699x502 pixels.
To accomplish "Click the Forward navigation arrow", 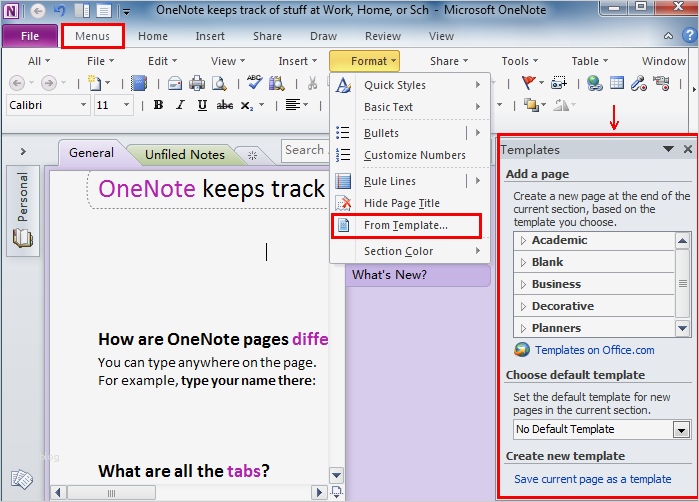I will pos(49,83).
